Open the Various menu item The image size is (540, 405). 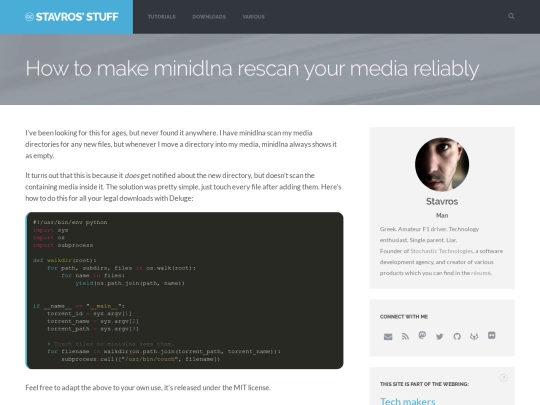[253, 17]
